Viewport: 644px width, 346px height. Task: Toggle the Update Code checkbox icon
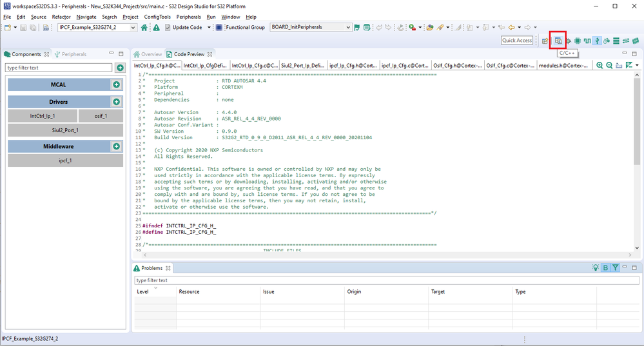(168, 28)
